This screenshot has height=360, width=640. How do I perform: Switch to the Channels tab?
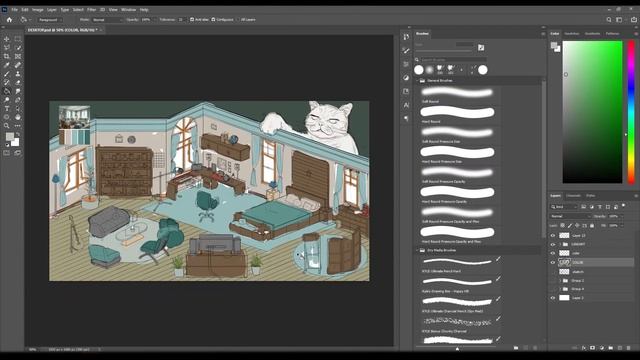(x=573, y=196)
